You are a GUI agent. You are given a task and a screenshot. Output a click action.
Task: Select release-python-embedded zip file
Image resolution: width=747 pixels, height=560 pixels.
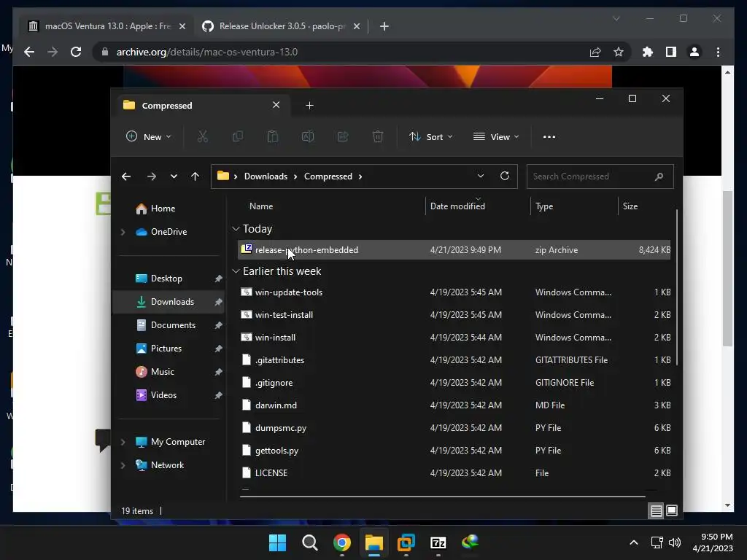coord(454,250)
